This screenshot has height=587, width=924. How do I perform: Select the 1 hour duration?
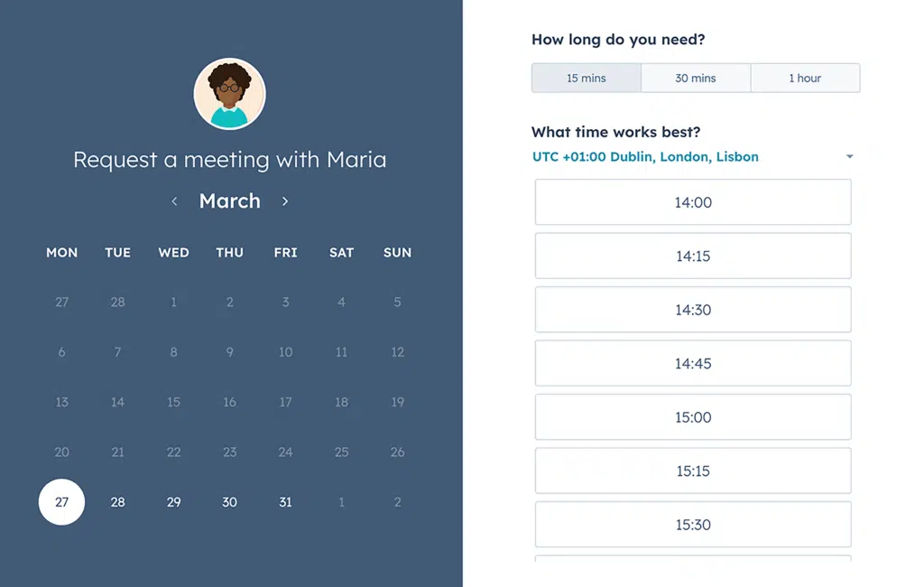click(805, 79)
